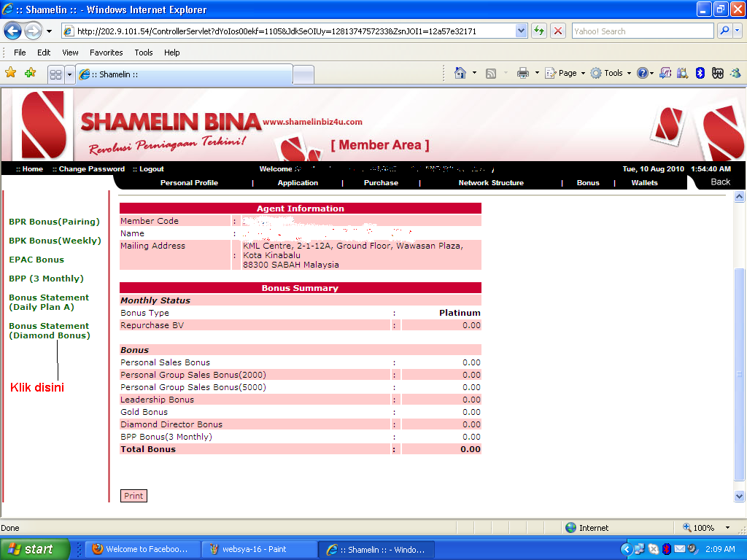Open the Favorites menu
Image resolution: width=747 pixels, height=560 pixels.
click(x=107, y=52)
